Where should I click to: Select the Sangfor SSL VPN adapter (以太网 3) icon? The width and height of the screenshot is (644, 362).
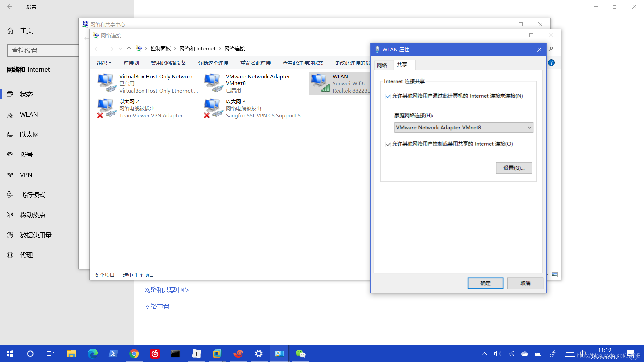click(x=213, y=108)
